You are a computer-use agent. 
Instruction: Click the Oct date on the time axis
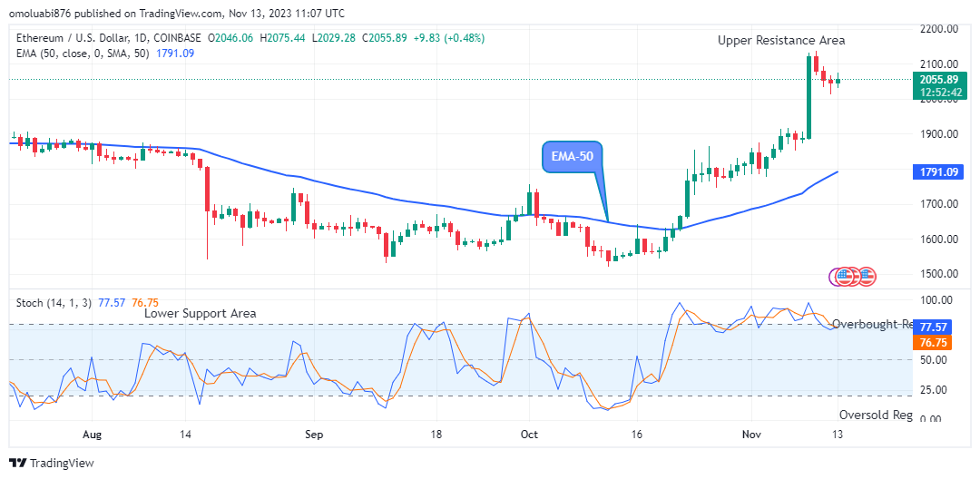click(529, 435)
